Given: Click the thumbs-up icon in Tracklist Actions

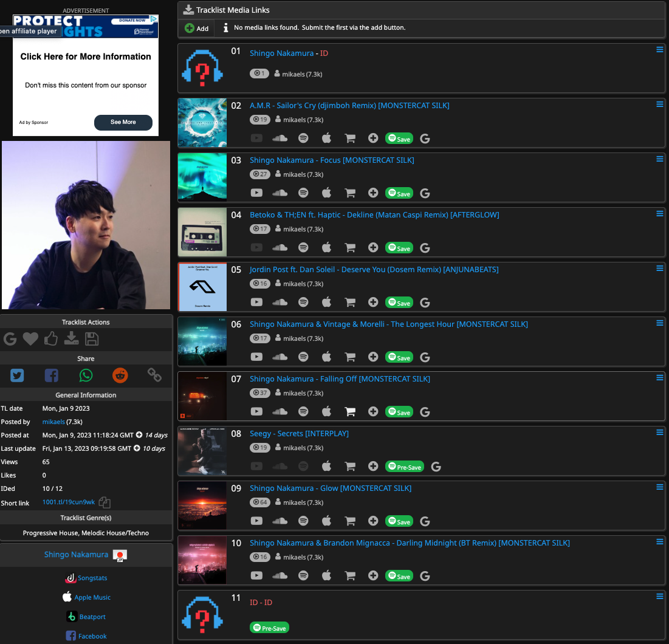Looking at the screenshot, I should coord(51,339).
